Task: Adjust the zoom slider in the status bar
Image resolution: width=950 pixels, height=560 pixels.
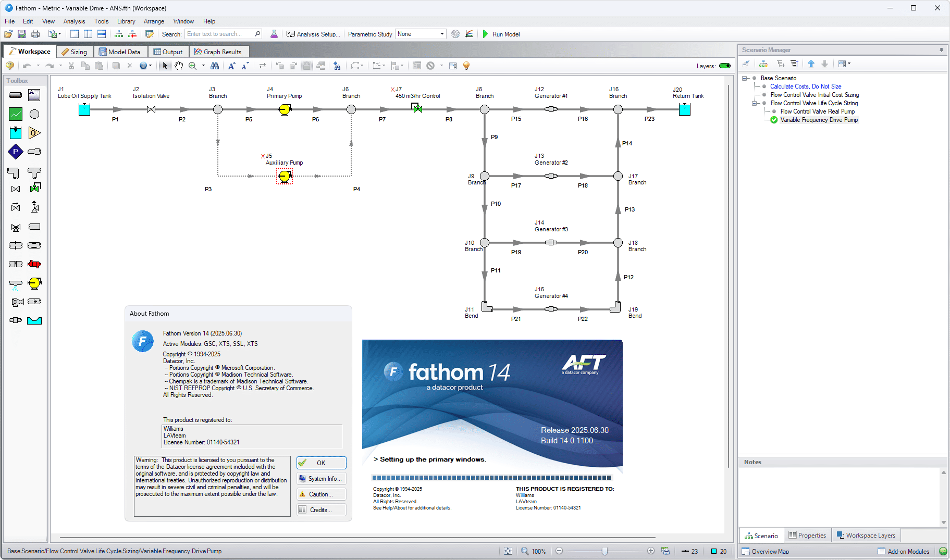Action: click(x=604, y=551)
